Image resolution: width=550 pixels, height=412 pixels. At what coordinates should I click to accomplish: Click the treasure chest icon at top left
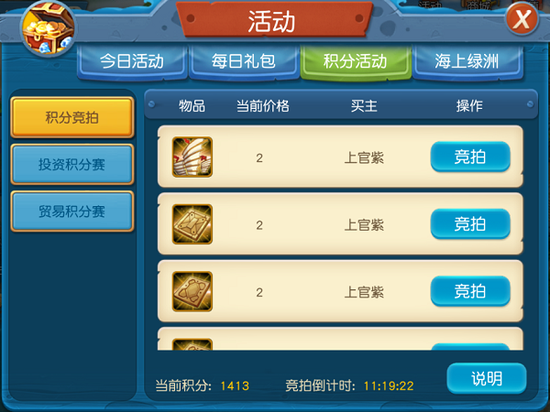tap(48, 28)
